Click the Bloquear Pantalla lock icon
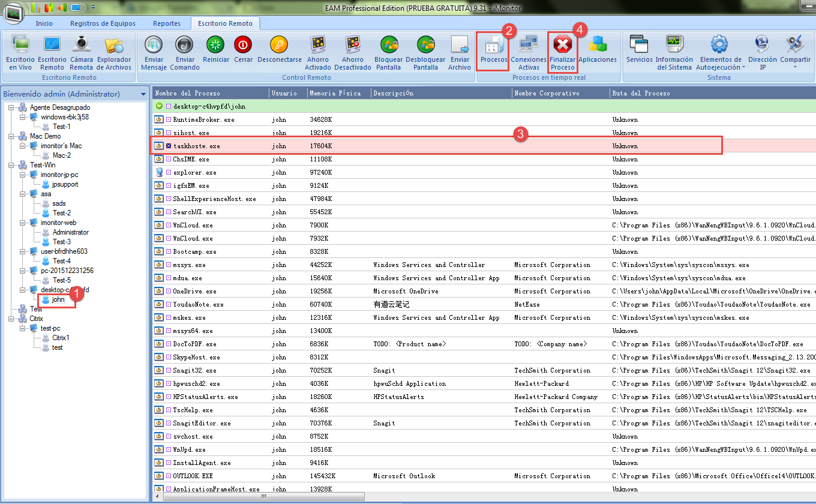 (389, 53)
